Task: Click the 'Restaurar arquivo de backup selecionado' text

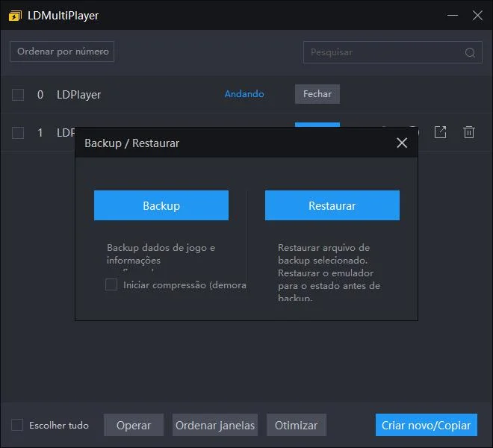Action: [x=324, y=254]
